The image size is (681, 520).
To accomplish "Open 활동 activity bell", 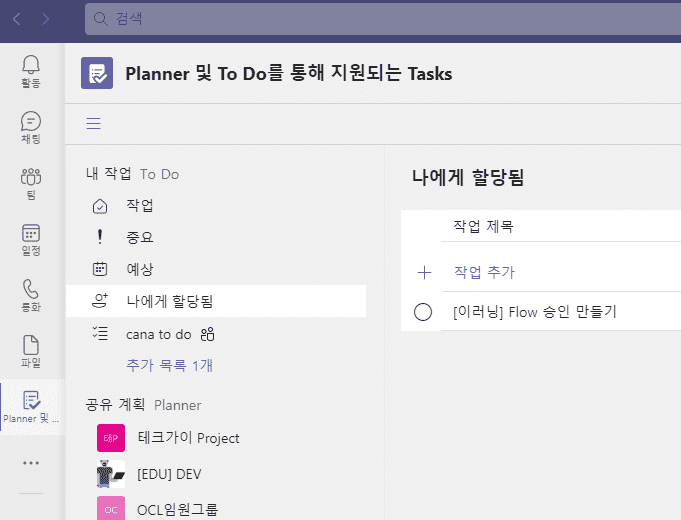I will coord(31,71).
